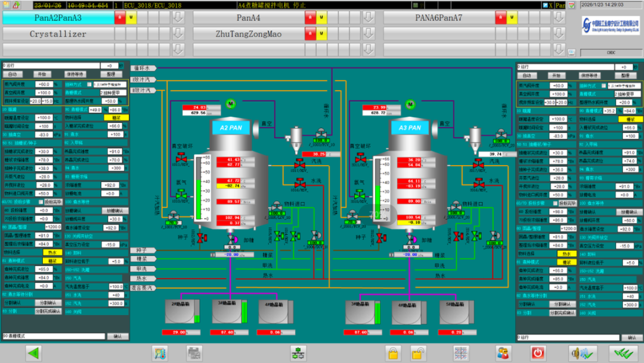The height and width of the screenshot is (363, 644).
Task: Click the 自动 button in left panel
Action: 13,75
